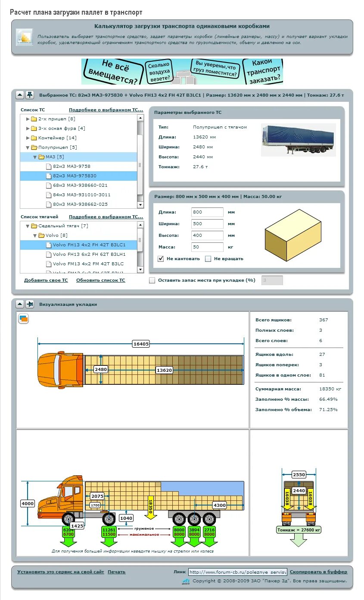Collapse the Полуприцеп tree node

coord(28,148)
